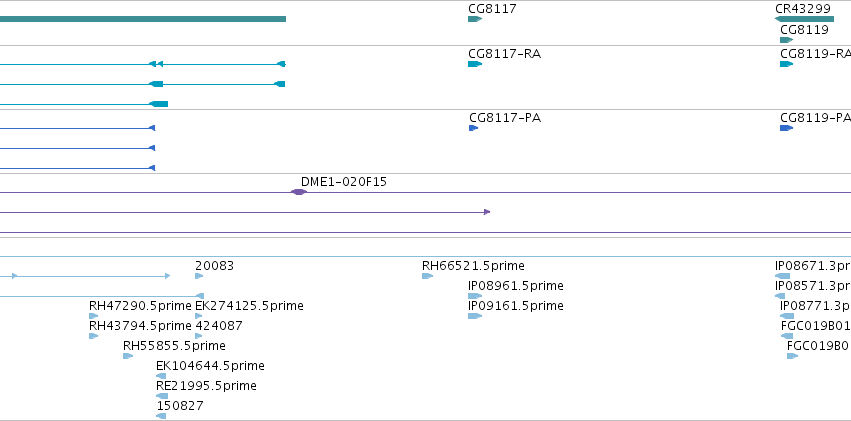
Task: Click the RH55855.5prime EST glyph
Action: click(x=128, y=356)
